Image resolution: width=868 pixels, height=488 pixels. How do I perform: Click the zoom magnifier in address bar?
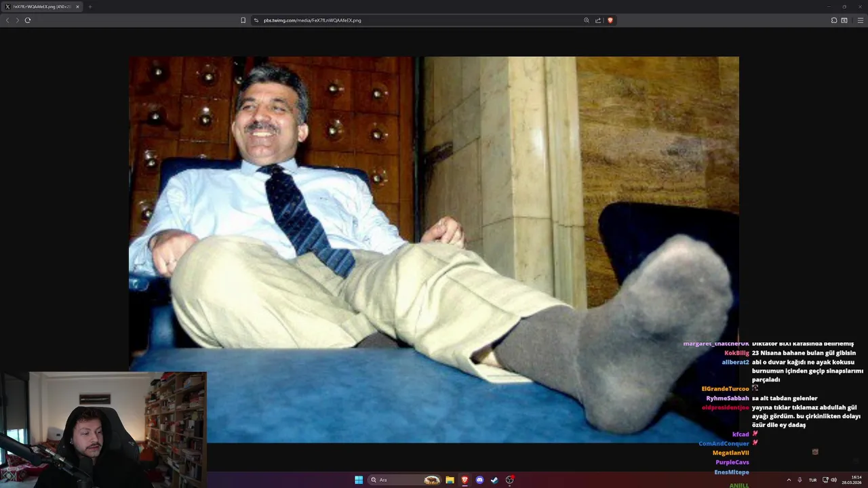click(x=587, y=20)
